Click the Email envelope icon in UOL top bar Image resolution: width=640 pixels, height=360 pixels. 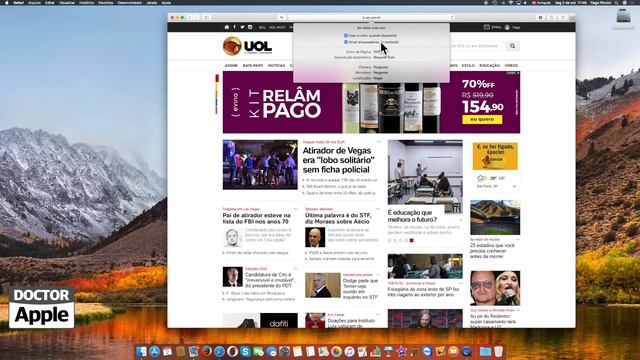487,27
